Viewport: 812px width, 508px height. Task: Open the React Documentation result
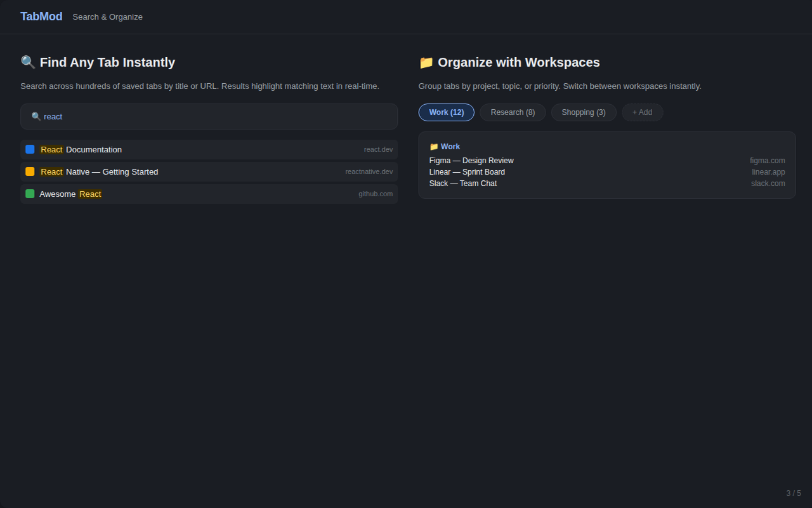pos(209,149)
